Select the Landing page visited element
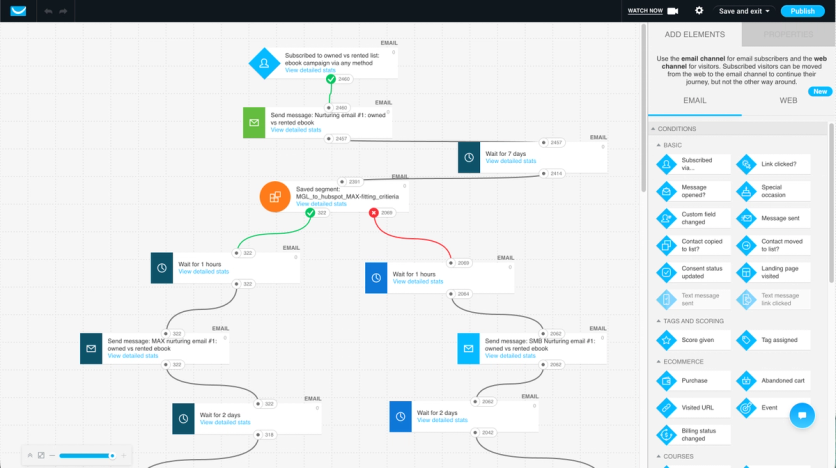836x468 pixels. point(773,272)
